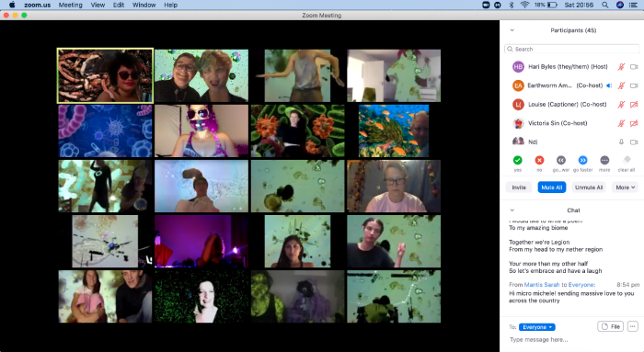Click the search magnifier in Participants search
644x352 pixels.
(510, 49)
